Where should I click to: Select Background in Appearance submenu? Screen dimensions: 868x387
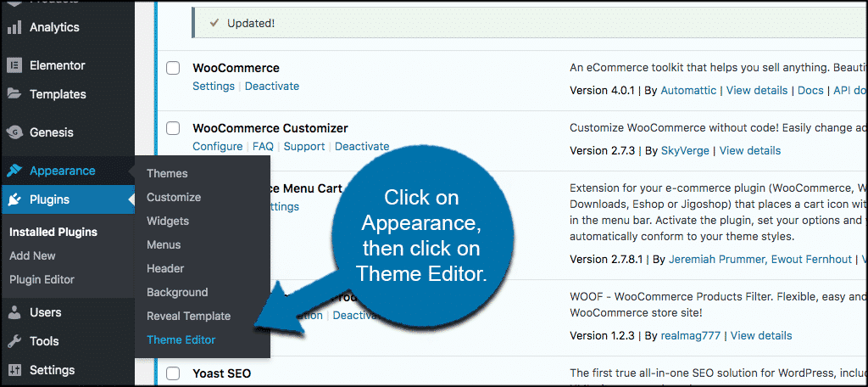pyautogui.click(x=177, y=293)
